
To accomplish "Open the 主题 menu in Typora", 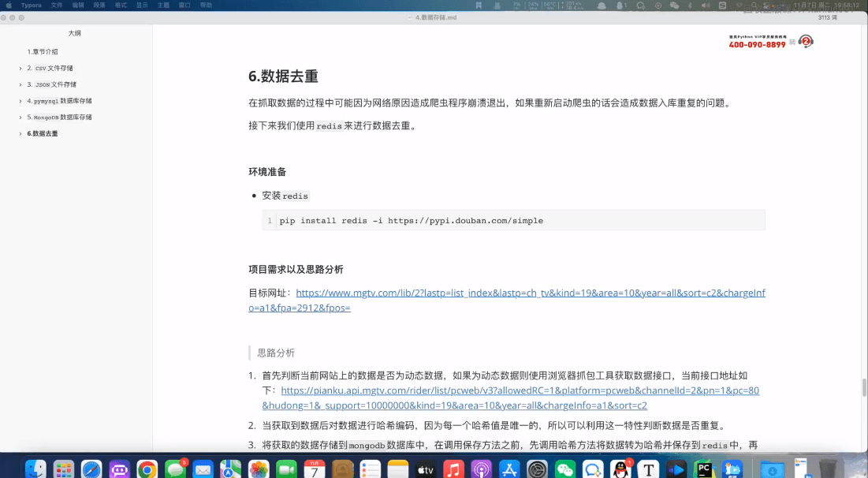I will coord(163,5).
